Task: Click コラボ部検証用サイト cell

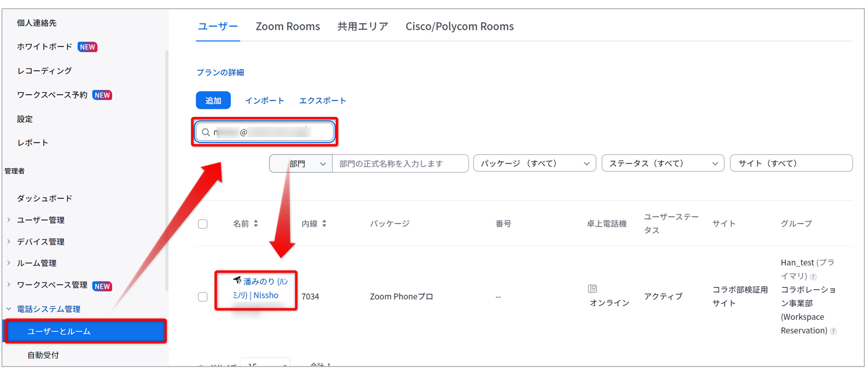Action: 740,296
